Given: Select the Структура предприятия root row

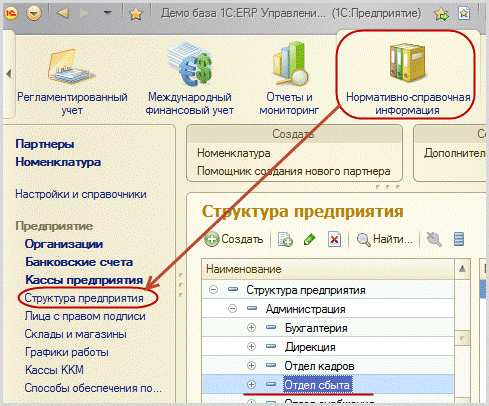Looking at the screenshot, I should click(328, 290).
